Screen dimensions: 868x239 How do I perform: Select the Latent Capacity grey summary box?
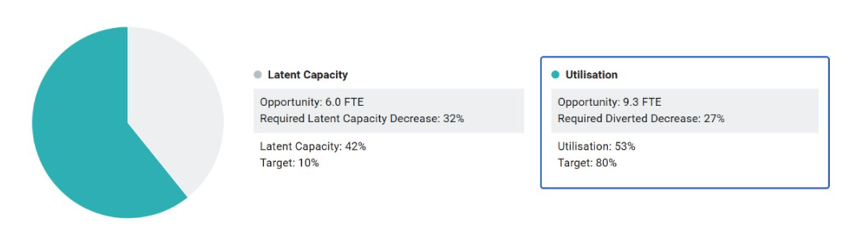point(389,110)
